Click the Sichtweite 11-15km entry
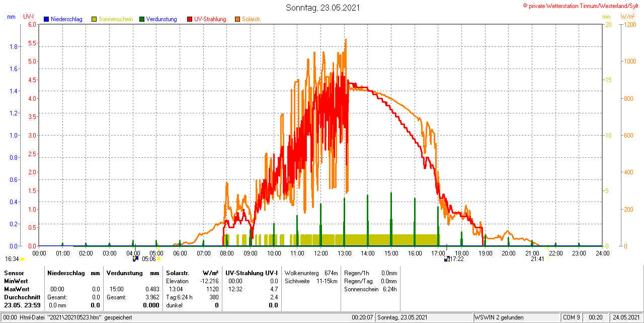644x323 pixels. pyautogui.click(x=311, y=281)
